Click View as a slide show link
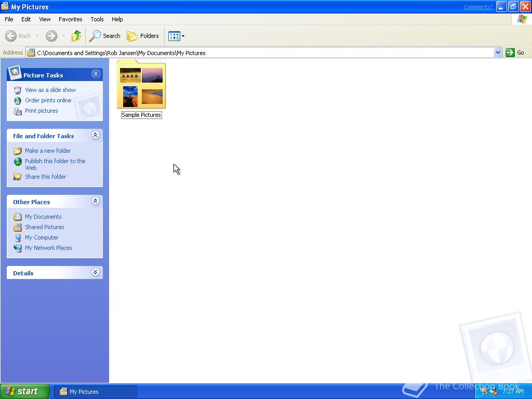Screen dimensions: 532x399 (x=50, y=90)
